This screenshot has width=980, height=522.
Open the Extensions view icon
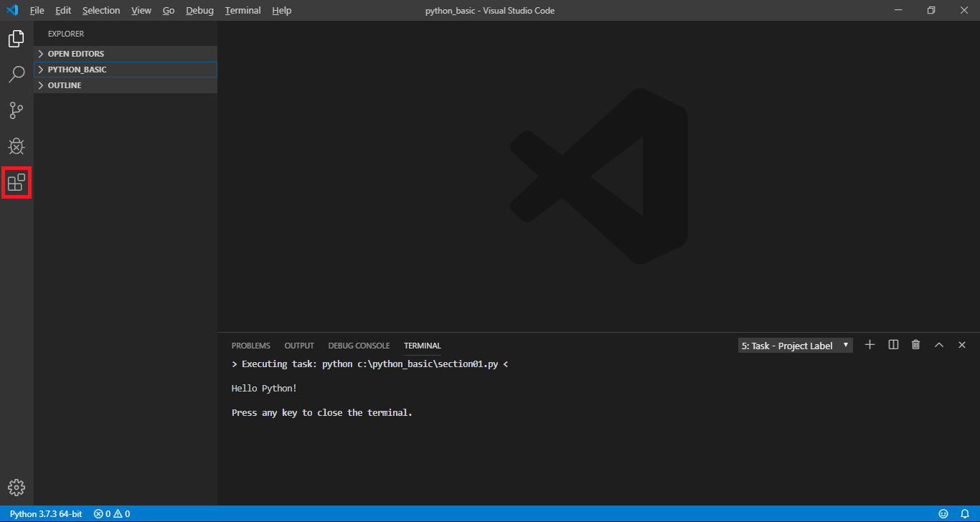point(17,182)
